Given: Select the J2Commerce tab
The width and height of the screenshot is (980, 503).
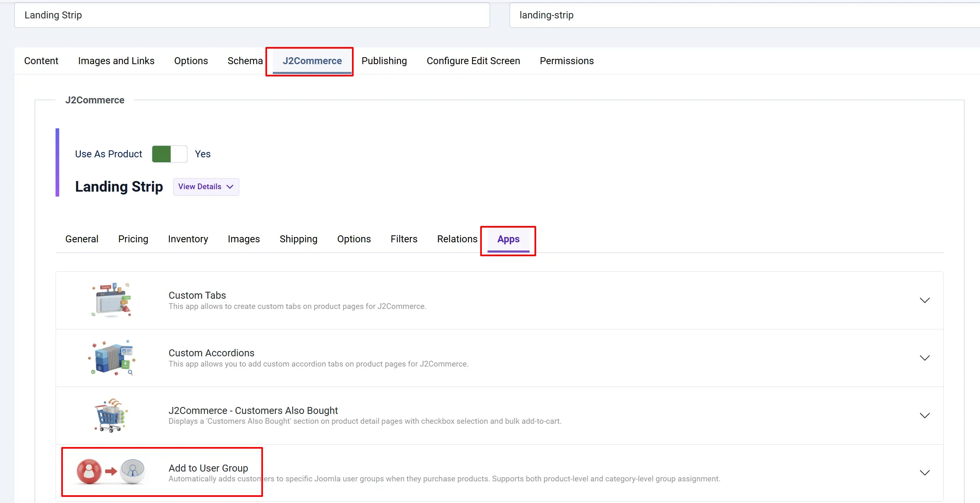Looking at the screenshot, I should (x=312, y=61).
